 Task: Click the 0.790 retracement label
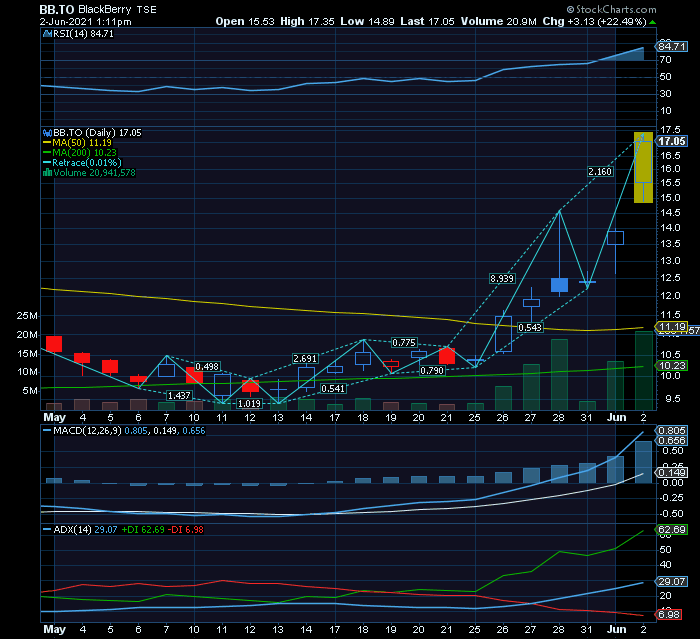point(432,371)
